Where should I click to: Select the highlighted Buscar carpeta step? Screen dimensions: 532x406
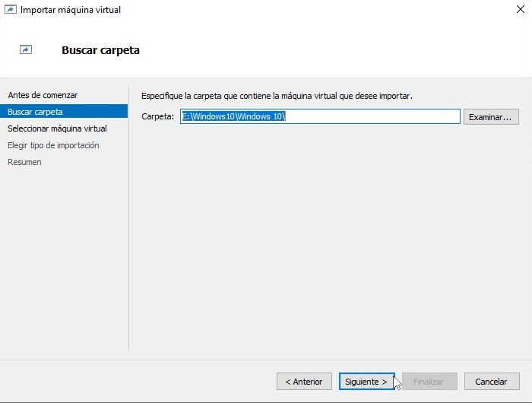[35, 112]
